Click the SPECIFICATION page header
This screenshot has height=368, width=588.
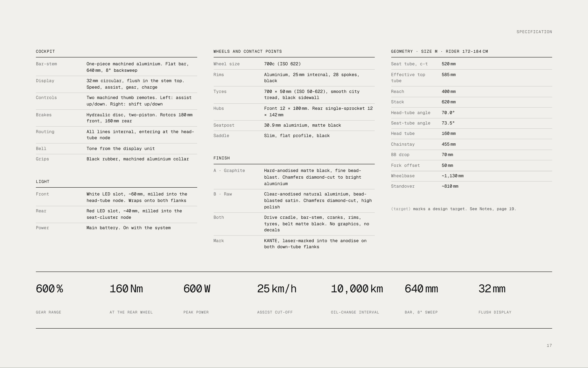(x=534, y=32)
